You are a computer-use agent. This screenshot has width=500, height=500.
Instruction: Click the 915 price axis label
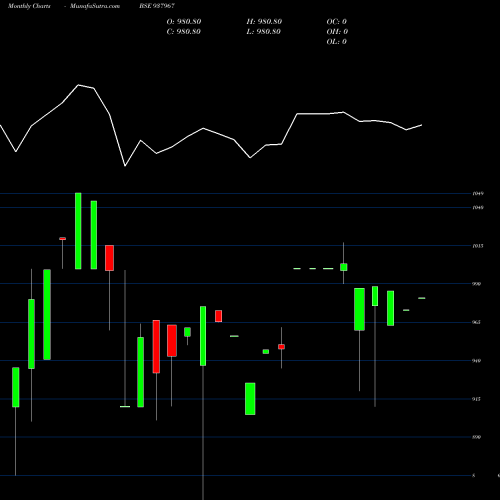(x=477, y=399)
